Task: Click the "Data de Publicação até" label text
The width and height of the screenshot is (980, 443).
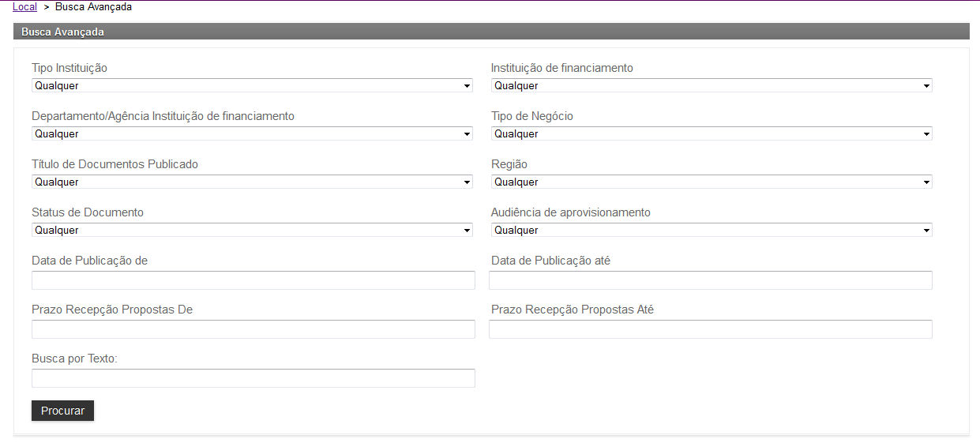Action: point(550,261)
